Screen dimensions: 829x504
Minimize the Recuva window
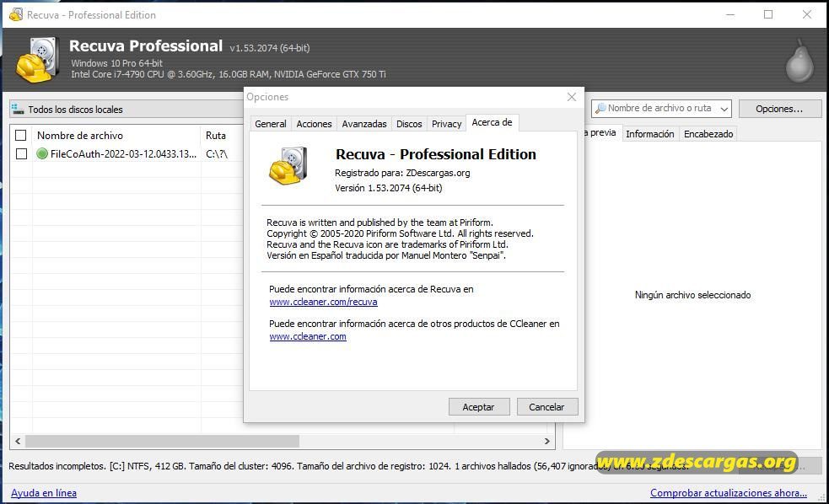tap(730, 15)
